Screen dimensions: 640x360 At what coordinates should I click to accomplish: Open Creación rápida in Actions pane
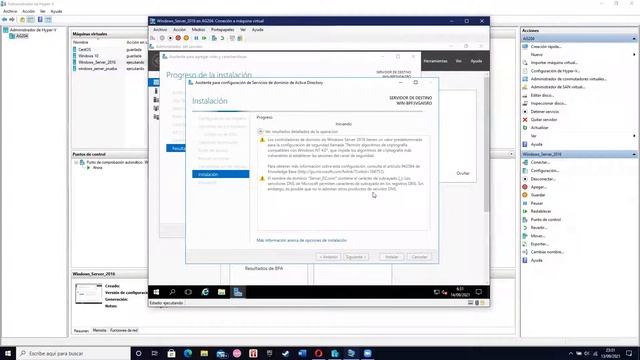(x=546, y=47)
